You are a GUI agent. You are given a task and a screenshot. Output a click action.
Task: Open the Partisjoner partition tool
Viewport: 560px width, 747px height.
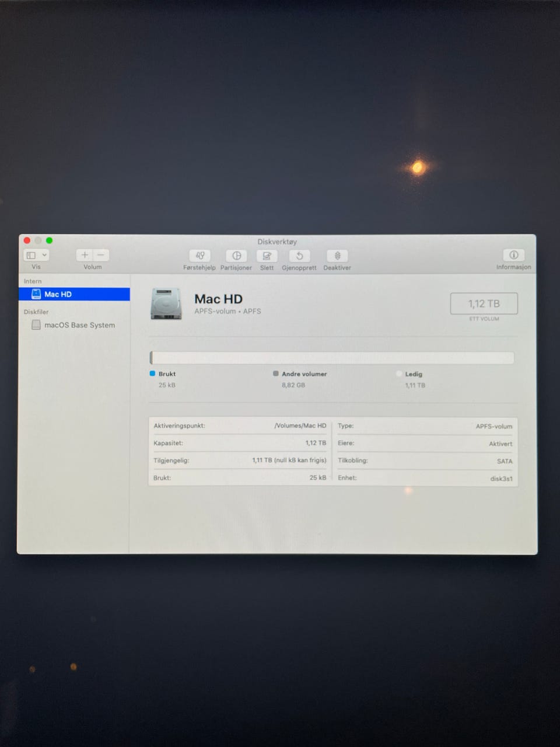pyautogui.click(x=236, y=256)
